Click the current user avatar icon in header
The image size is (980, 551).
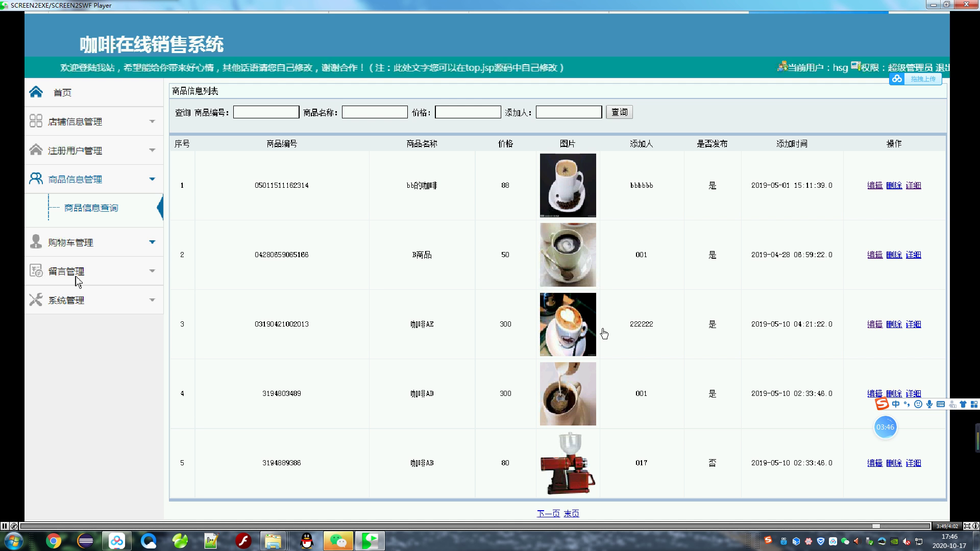[782, 66]
